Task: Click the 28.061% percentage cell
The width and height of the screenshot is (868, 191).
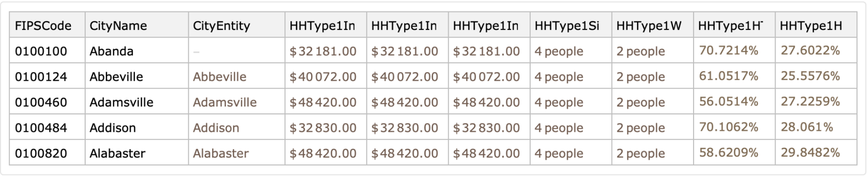Action: coord(806,127)
